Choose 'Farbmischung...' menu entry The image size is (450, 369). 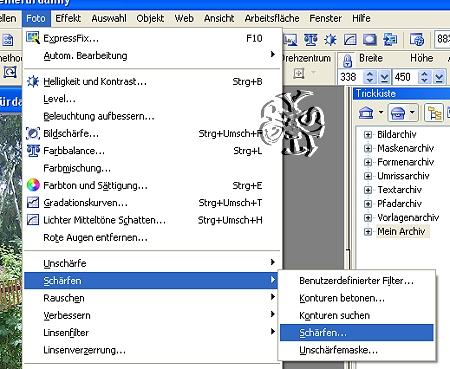tap(152, 168)
